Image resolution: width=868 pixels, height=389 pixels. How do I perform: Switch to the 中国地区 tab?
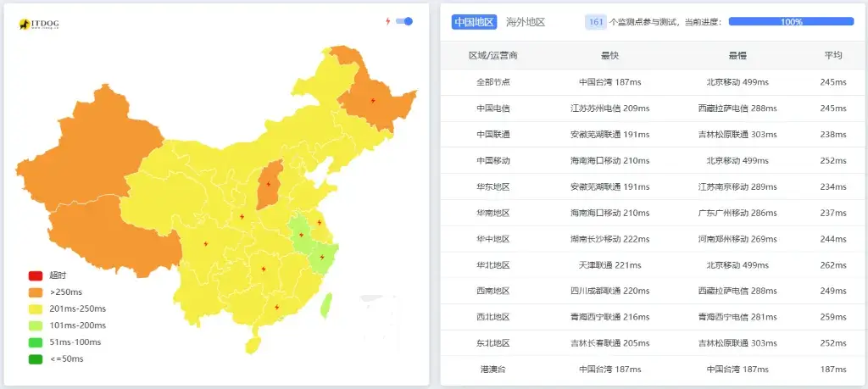click(474, 22)
